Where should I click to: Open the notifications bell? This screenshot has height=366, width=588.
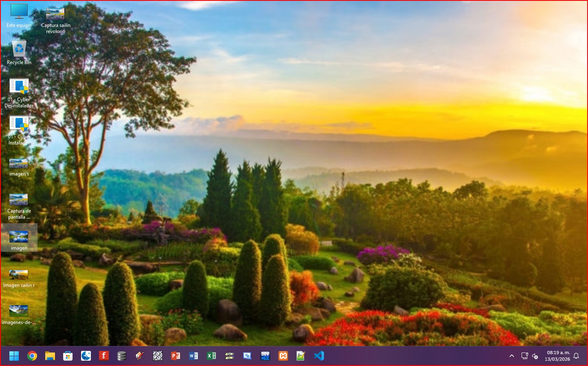point(576,356)
